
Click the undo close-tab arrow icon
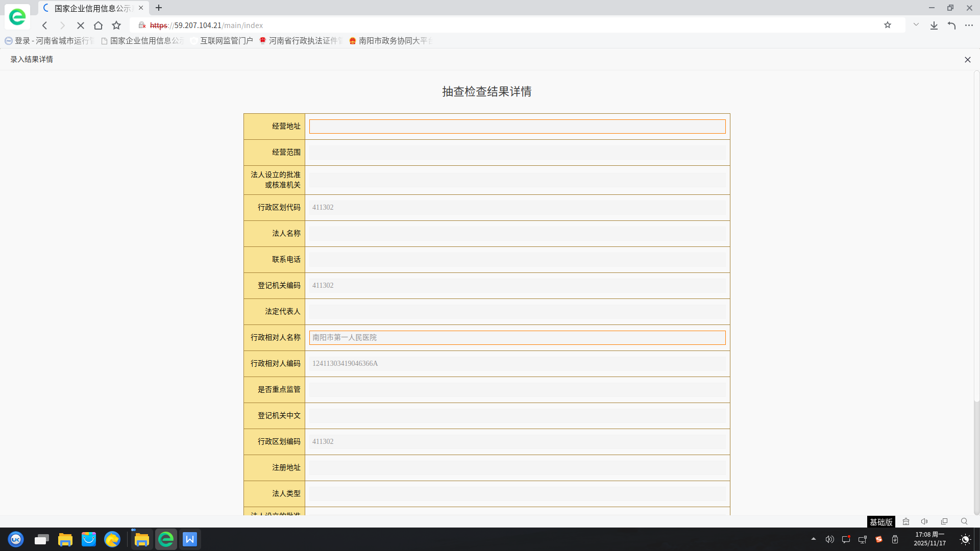951,26
